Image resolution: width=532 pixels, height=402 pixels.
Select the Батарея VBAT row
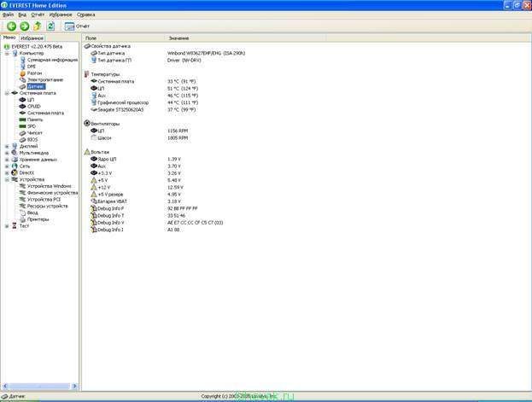tap(136, 201)
